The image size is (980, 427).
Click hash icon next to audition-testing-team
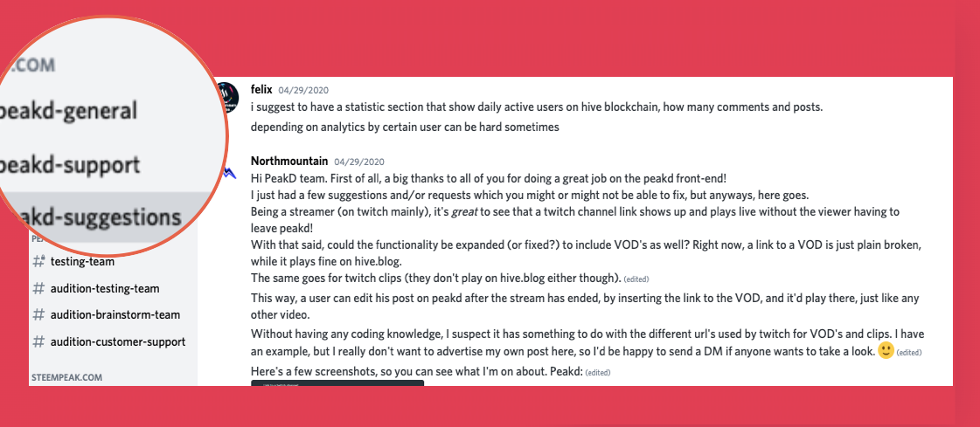38,288
